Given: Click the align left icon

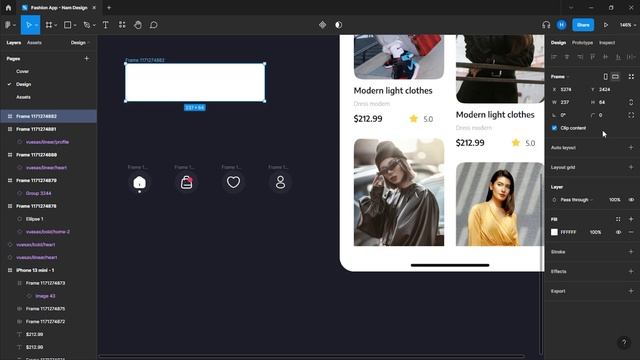Looking at the screenshot, I should click(x=554, y=57).
